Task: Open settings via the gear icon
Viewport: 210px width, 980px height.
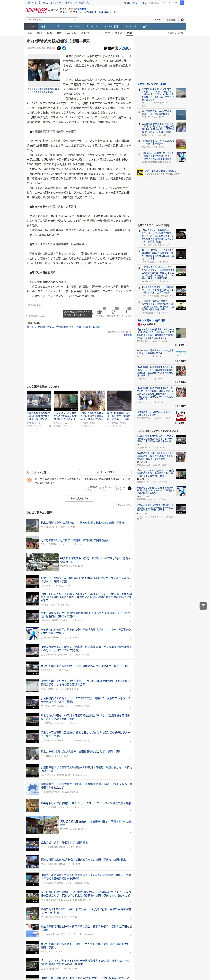Action: pyautogui.click(x=182, y=20)
